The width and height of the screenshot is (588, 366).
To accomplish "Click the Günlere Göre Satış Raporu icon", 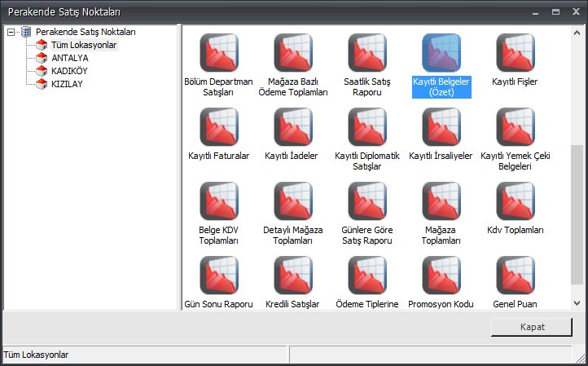I will [367, 201].
